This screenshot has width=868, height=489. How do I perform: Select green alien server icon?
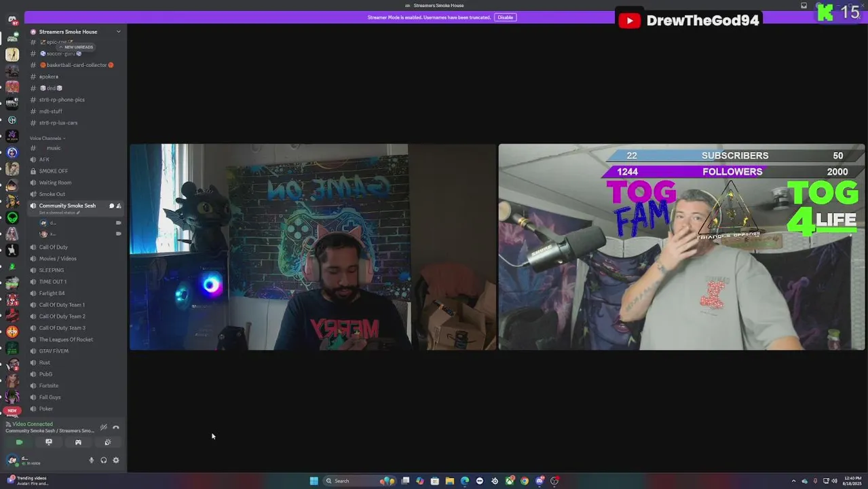click(12, 217)
